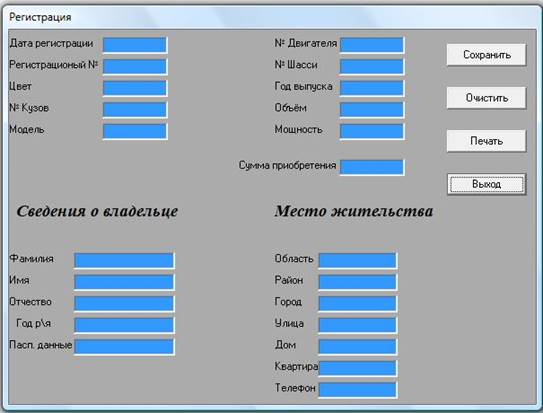Select the Цвет input field
The image size is (543, 413).
[135, 88]
